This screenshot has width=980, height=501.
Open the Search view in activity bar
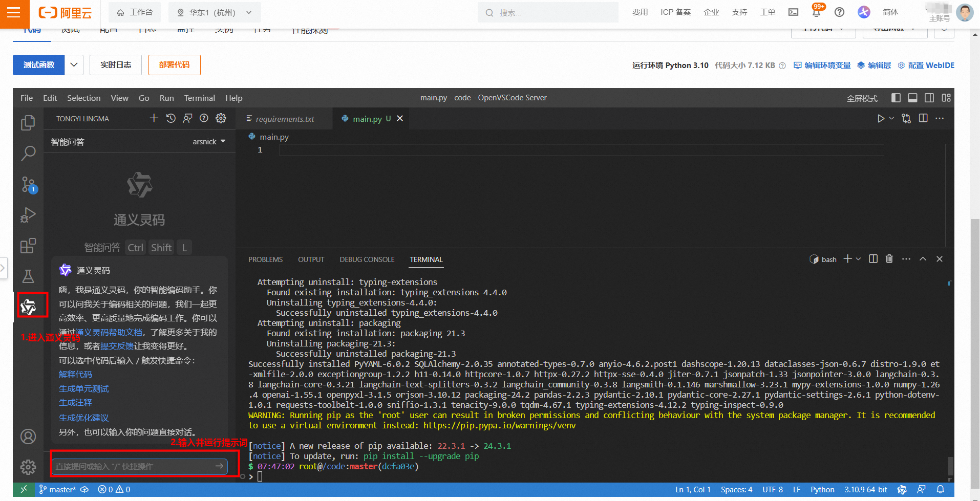coord(28,153)
